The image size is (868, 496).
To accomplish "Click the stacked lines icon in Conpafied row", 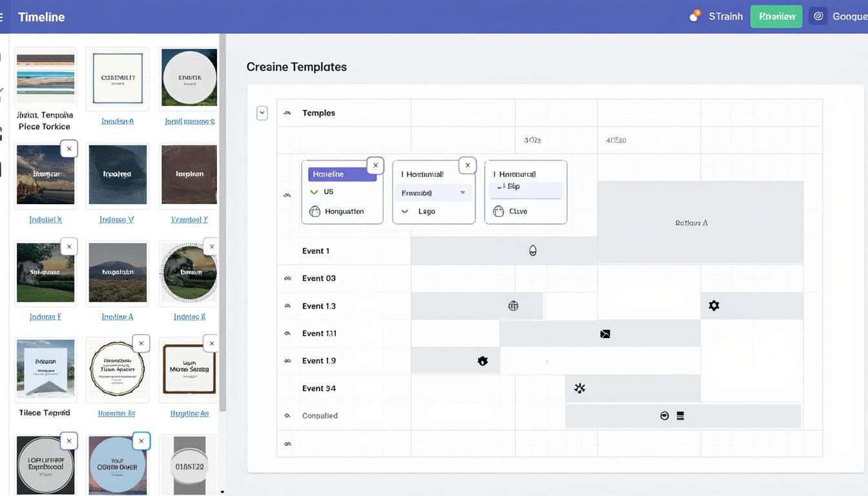I will (680, 416).
